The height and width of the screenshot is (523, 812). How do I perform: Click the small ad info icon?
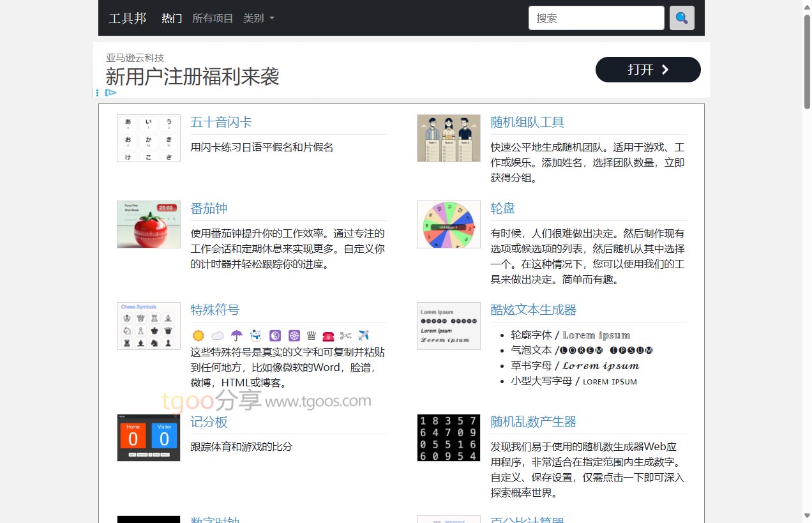(x=111, y=93)
